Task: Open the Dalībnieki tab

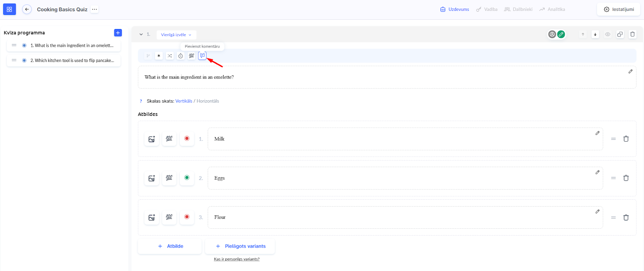Action: (x=518, y=9)
